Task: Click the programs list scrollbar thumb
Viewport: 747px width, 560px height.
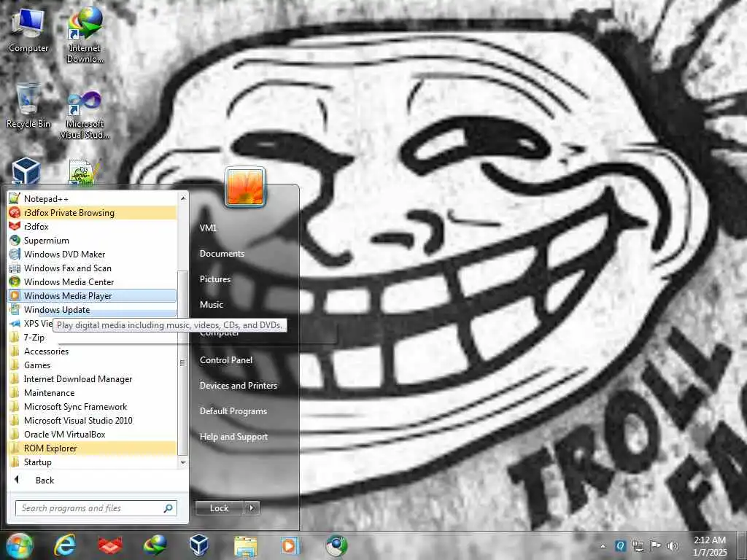Action: [x=182, y=362]
